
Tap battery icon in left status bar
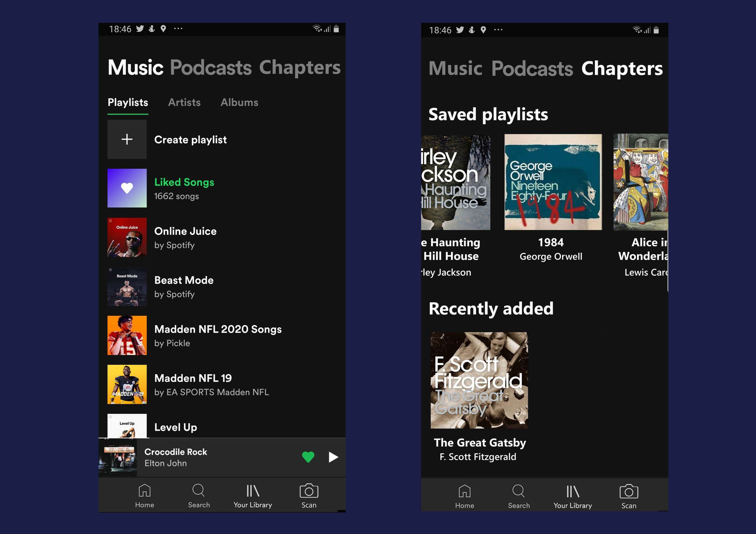click(x=336, y=29)
